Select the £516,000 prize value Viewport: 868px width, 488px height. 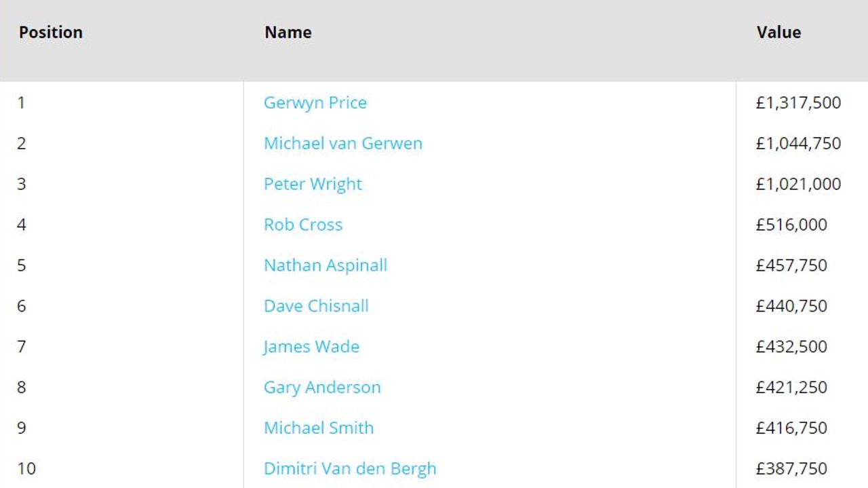click(x=791, y=225)
